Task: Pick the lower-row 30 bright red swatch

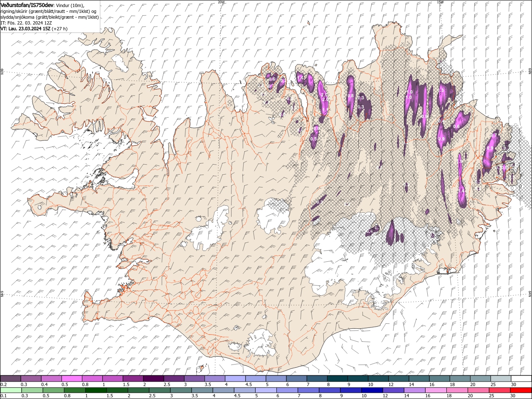Action: pyautogui.click(x=520, y=390)
